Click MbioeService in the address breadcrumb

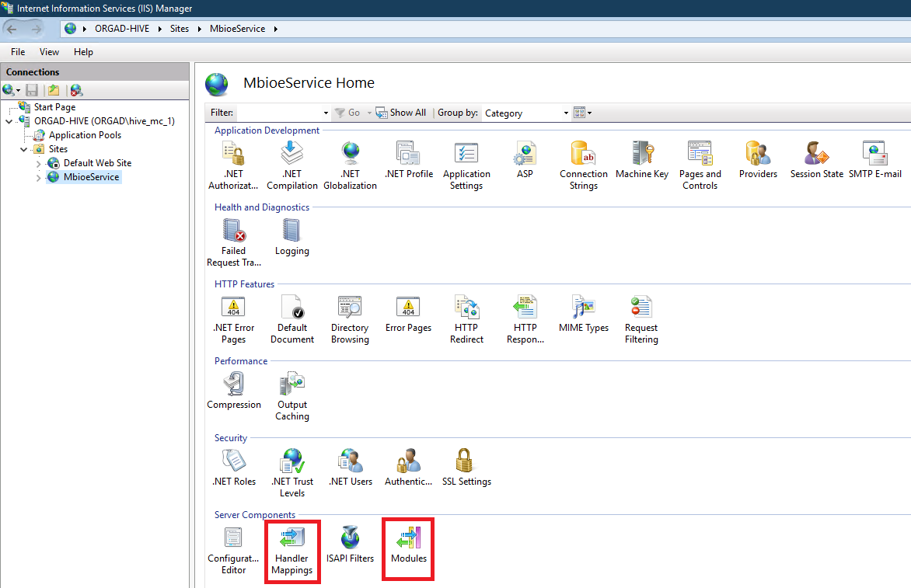(237, 29)
